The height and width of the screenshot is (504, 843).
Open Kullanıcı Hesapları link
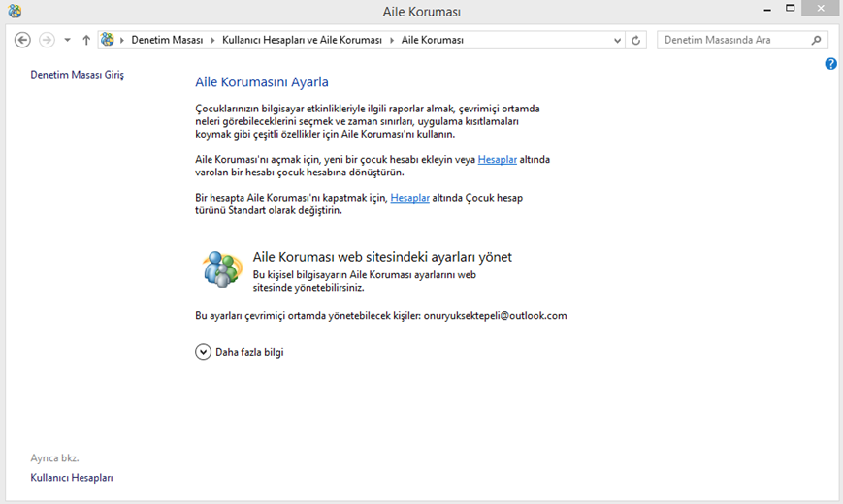pos(72,478)
